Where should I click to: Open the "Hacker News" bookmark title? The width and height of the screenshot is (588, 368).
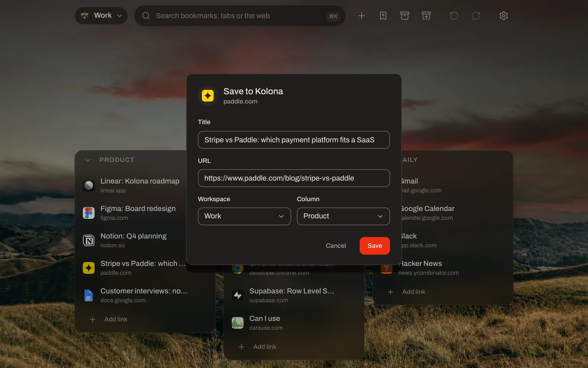[x=420, y=263]
